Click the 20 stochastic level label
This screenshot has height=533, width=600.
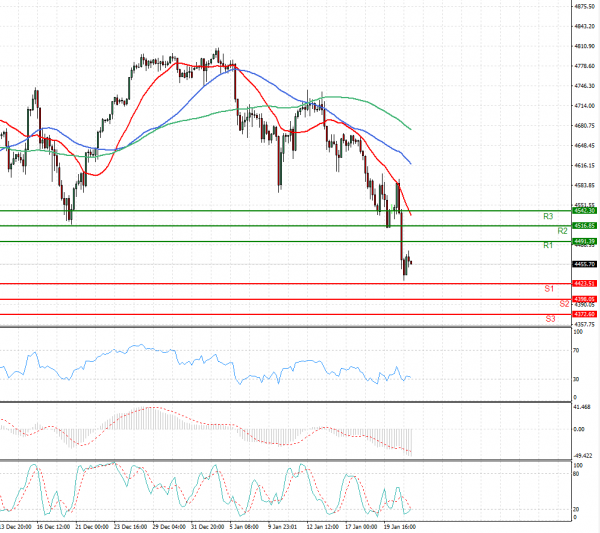[x=577, y=509]
